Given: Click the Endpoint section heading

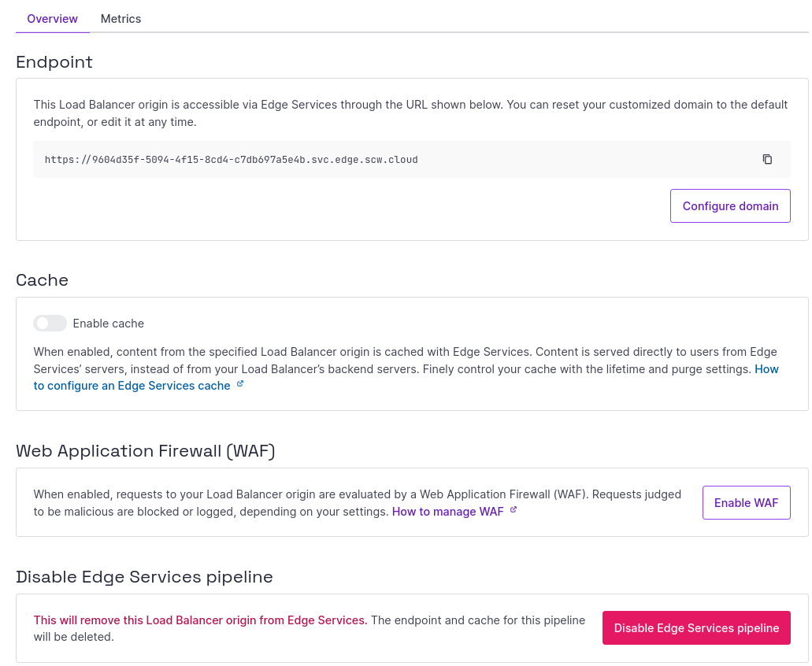Looking at the screenshot, I should pyautogui.click(x=54, y=61).
